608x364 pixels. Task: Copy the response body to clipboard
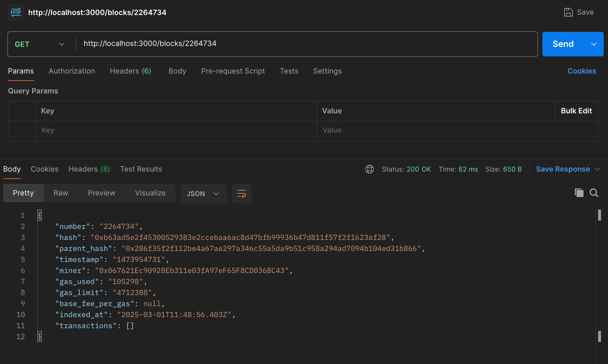pyautogui.click(x=579, y=193)
